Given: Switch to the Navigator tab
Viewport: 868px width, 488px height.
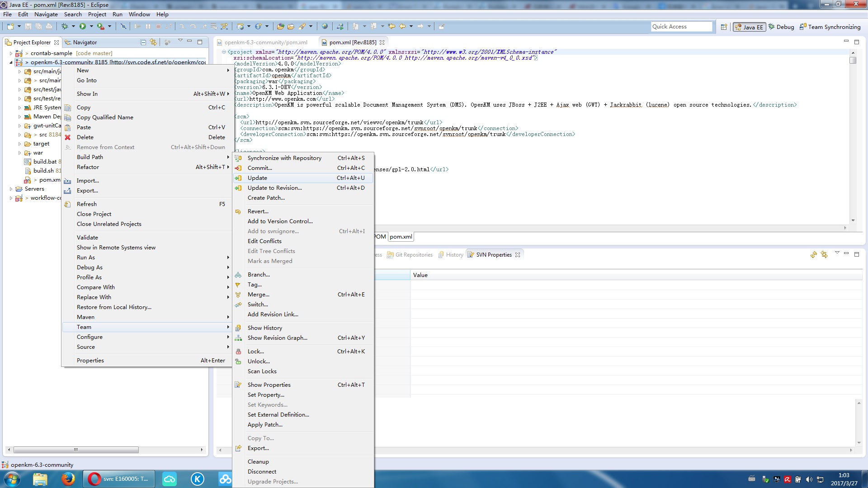Looking at the screenshot, I should (x=85, y=42).
